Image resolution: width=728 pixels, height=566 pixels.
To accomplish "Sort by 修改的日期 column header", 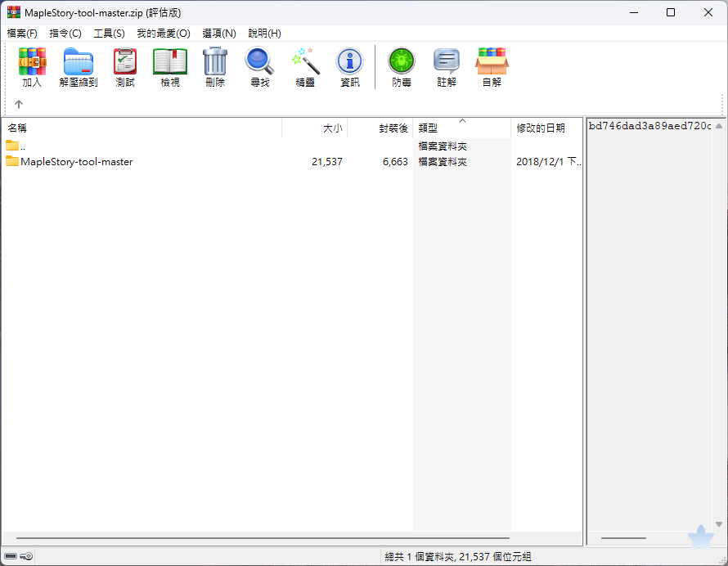I will (546, 128).
